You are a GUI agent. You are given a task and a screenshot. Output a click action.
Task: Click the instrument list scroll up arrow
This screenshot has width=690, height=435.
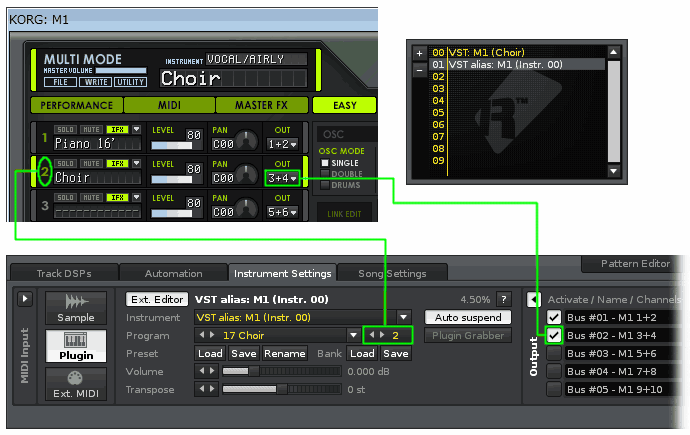click(613, 52)
